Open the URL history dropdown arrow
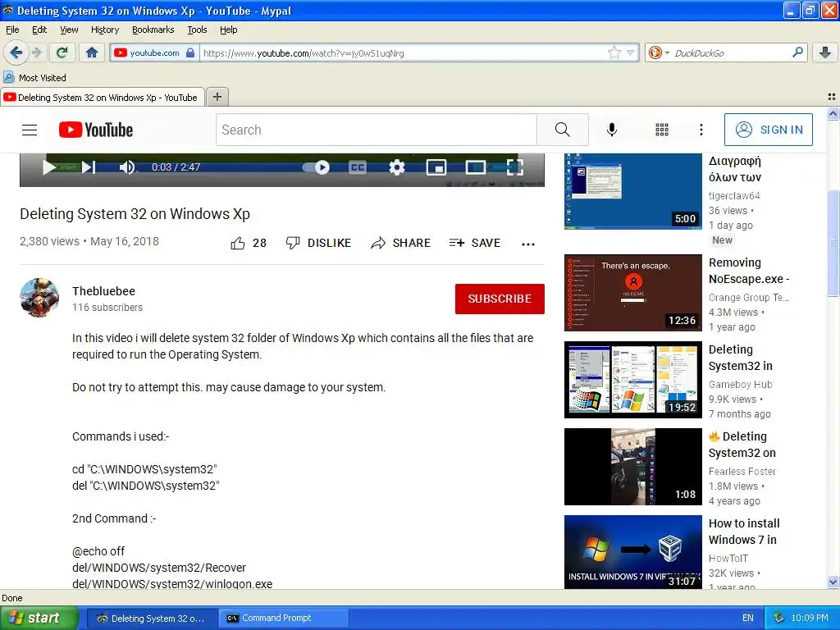The image size is (840, 630). coord(631,52)
